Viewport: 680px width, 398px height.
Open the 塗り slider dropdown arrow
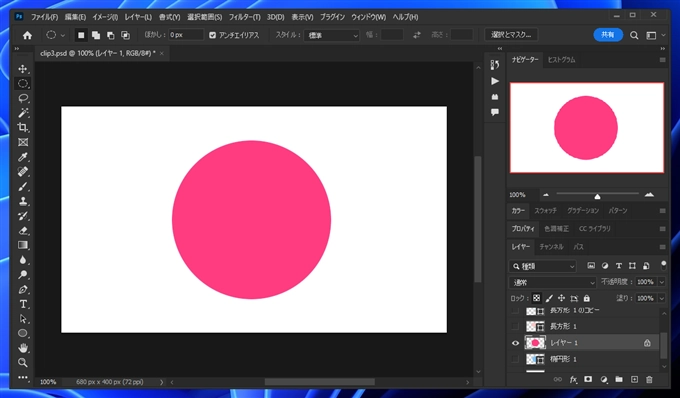(x=661, y=298)
